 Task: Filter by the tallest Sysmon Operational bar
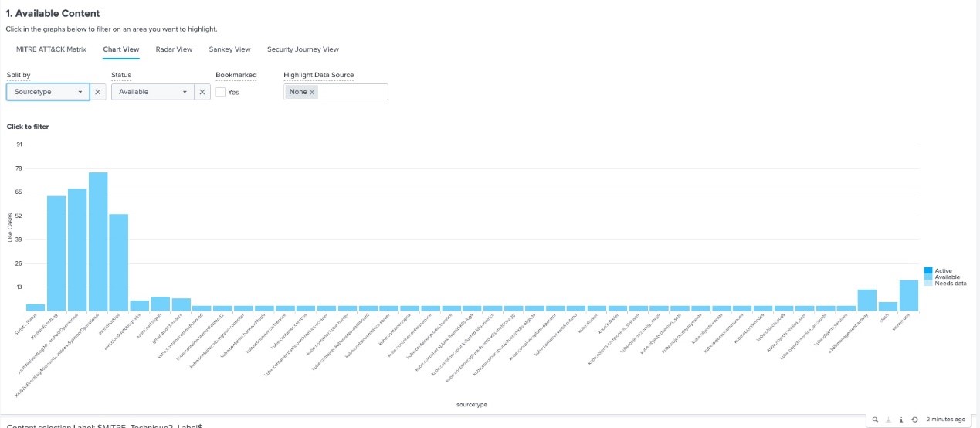(98, 241)
